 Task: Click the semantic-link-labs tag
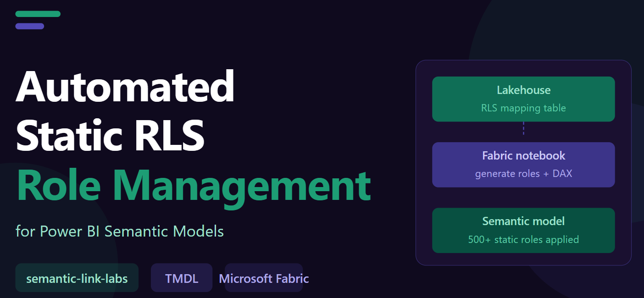pyautogui.click(x=77, y=278)
